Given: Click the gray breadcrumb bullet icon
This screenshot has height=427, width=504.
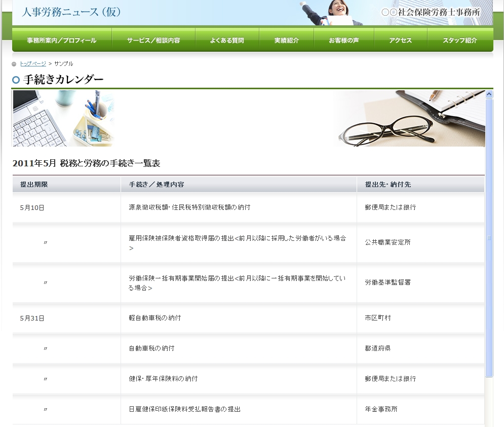Looking at the screenshot, I should click(x=14, y=64).
